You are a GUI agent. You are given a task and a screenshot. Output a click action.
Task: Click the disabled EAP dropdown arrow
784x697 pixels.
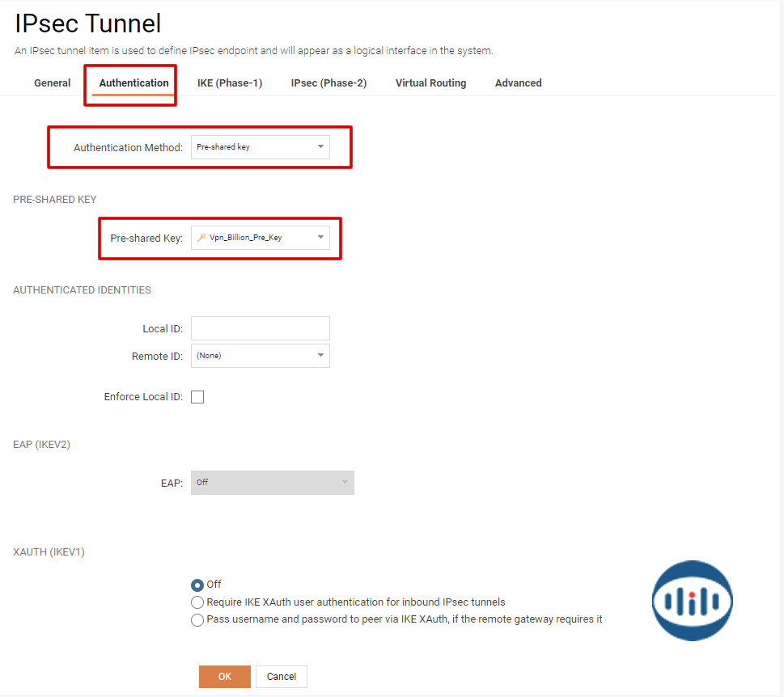(345, 483)
